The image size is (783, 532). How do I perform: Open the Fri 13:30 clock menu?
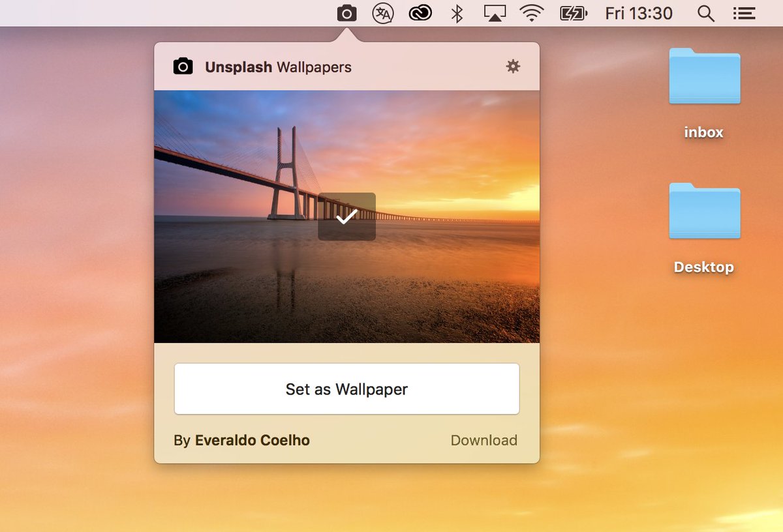[x=639, y=13]
